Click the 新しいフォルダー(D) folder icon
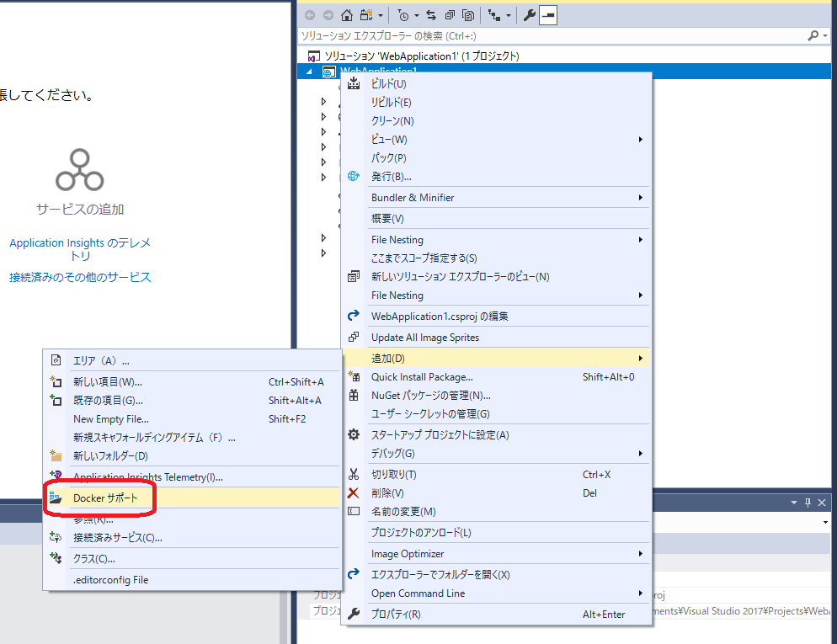The width and height of the screenshot is (837, 644). [x=56, y=456]
